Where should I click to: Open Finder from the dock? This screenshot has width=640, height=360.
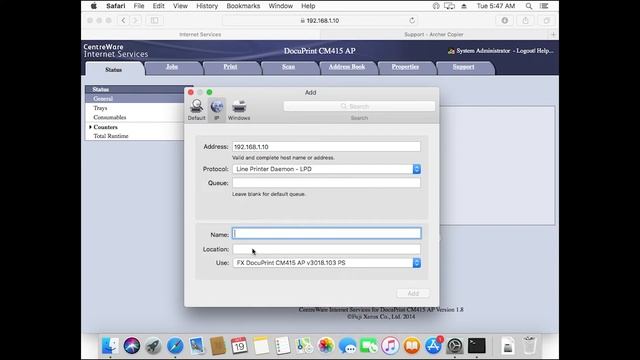[x=110, y=346]
